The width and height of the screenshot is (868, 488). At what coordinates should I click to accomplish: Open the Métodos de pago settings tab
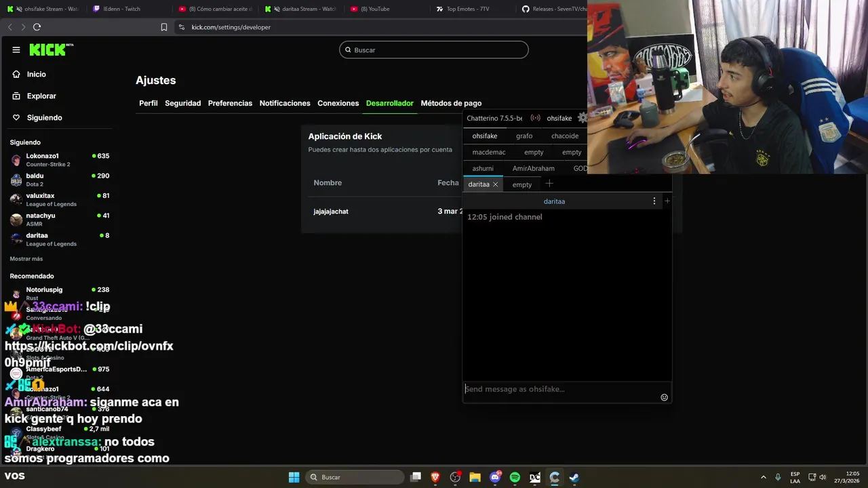point(451,103)
